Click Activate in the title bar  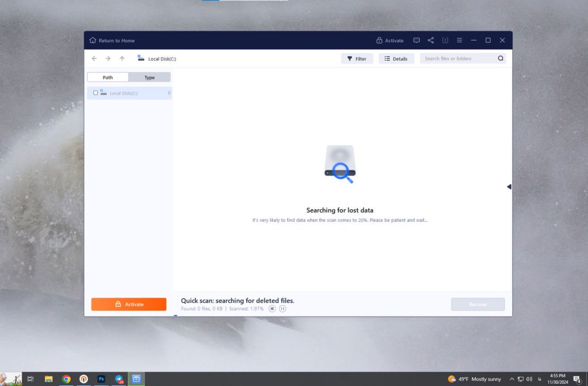[x=390, y=41]
